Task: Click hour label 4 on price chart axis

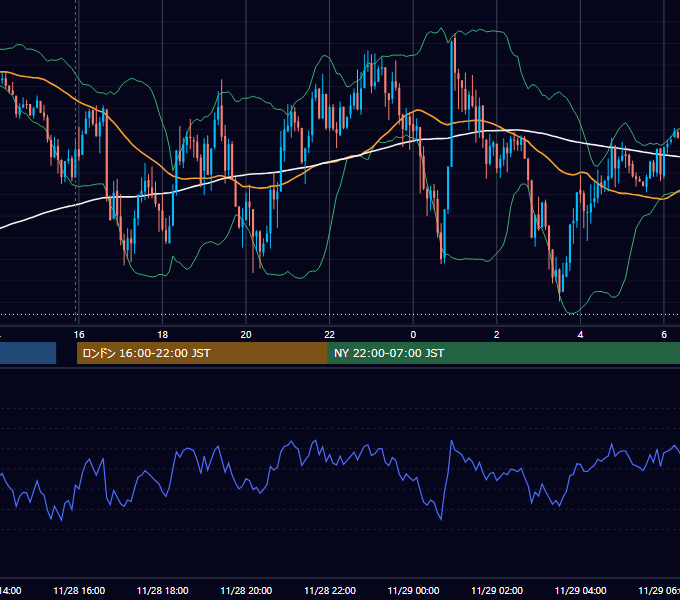Action: (x=580, y=334)
